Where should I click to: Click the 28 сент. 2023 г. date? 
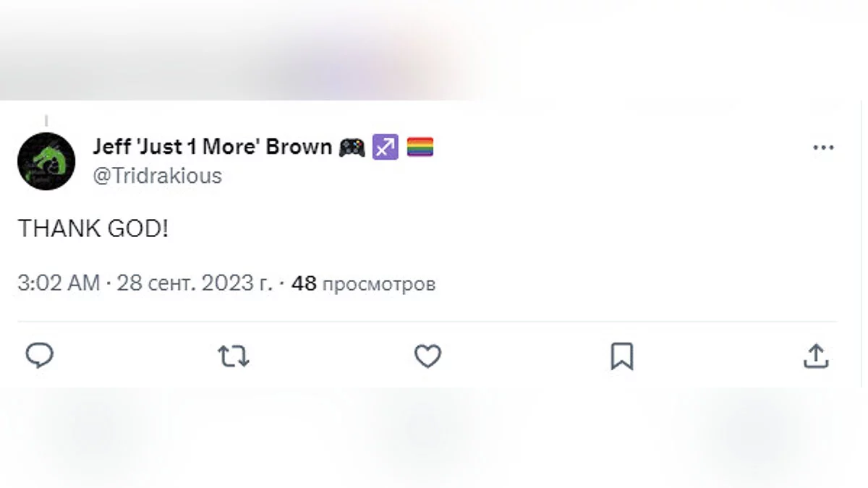(x=195, y=283)
